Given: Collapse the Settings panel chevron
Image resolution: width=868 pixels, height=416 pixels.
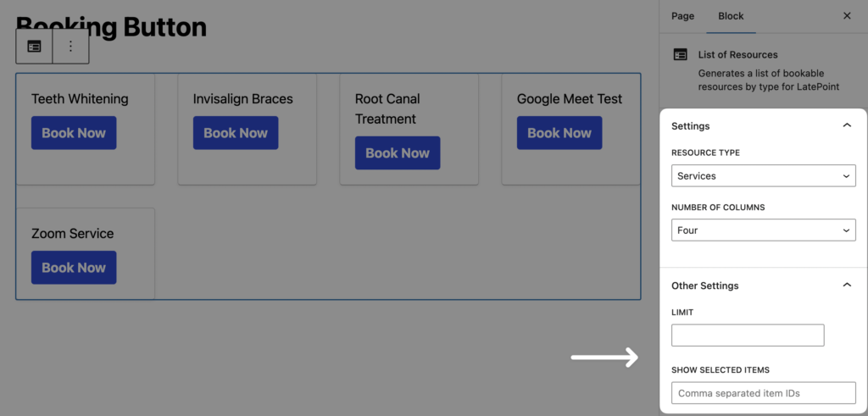Looking at the screenshot, I should pos(846,125).
